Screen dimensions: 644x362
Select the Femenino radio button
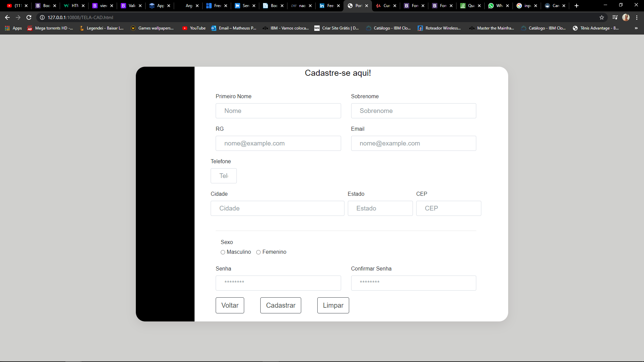[x=258, y=252]
